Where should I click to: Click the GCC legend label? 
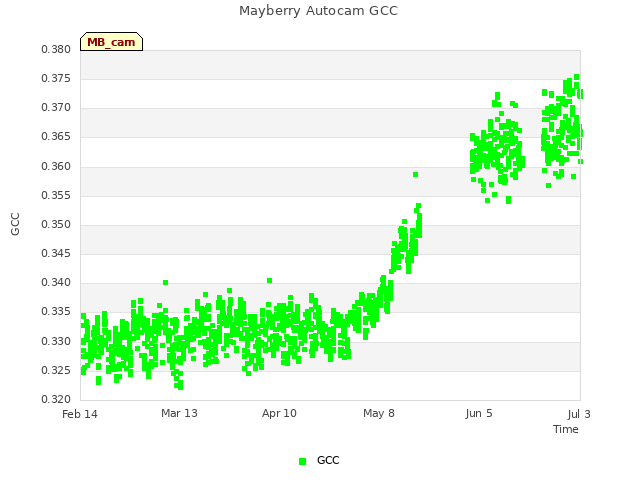pyautogui.click(x=328, y=460)
